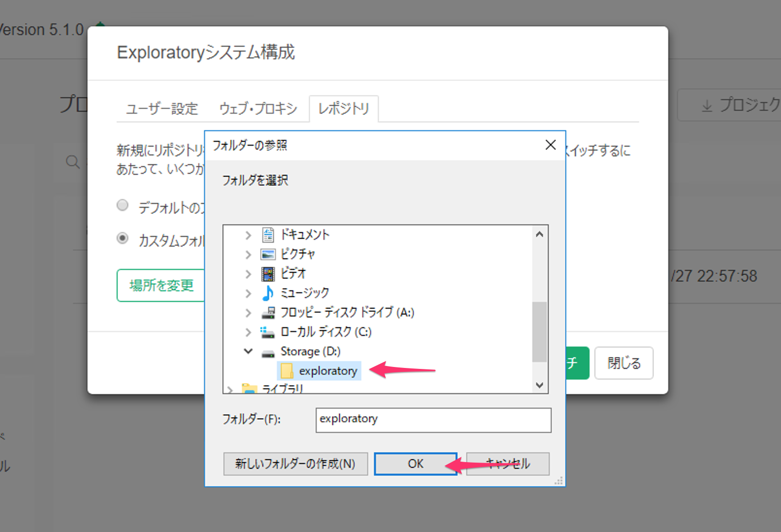Click the exploratory folder icon
781x532 pixels.
pos(287,371)
